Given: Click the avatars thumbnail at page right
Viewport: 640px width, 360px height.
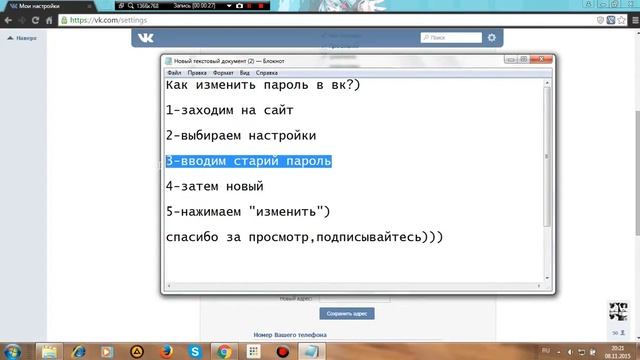Looking at the screenshot, I should 618,311.
